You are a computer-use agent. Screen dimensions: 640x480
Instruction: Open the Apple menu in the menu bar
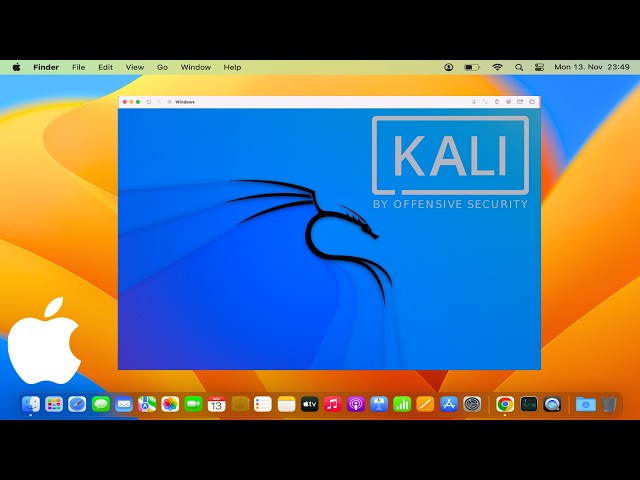(17, 67)
